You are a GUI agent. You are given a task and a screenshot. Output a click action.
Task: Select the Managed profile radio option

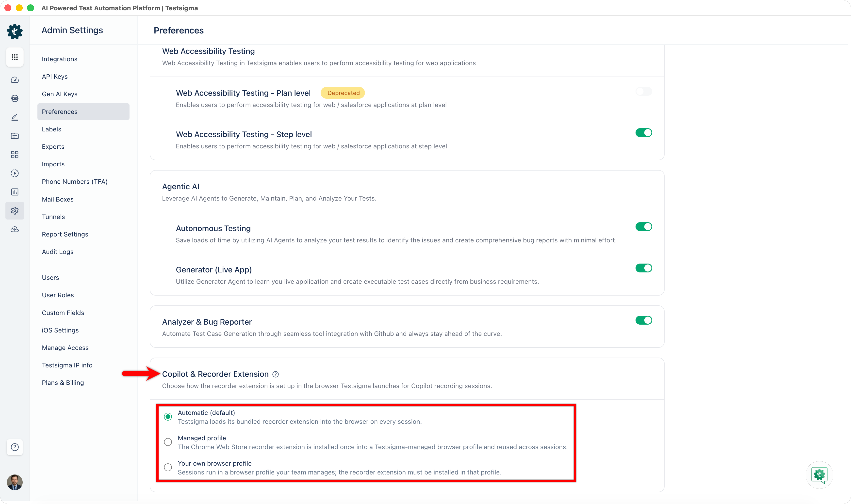coord(168,442)
